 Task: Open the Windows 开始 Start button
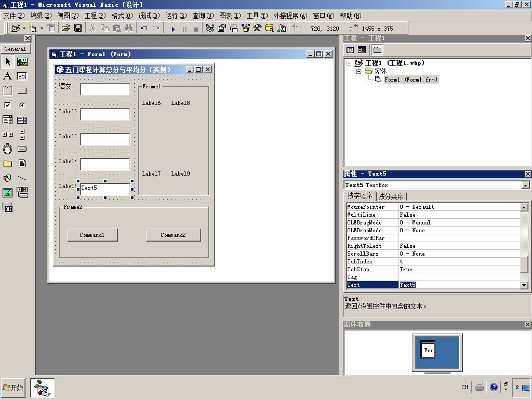[13, 388]
